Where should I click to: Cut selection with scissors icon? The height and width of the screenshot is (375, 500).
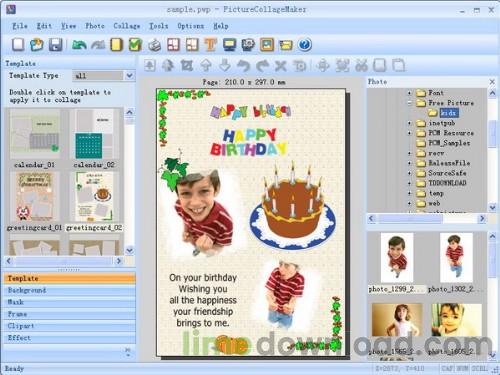[x=361, y=65]
